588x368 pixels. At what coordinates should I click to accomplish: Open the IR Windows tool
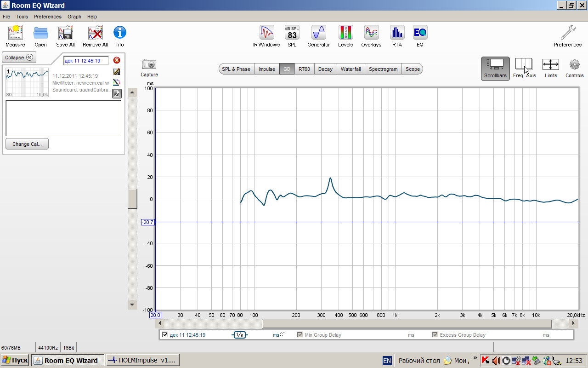pyautogui.click(x=266, y=33)
